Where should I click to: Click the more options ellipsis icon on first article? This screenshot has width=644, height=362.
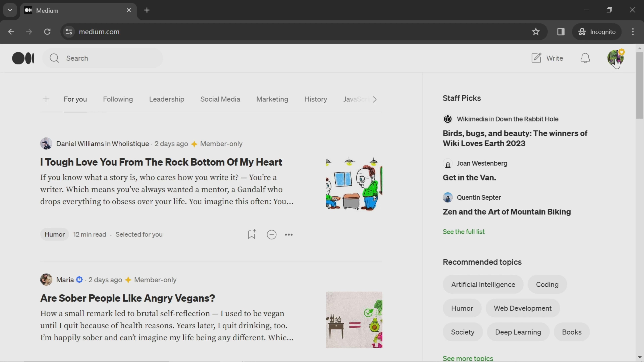(x=288, y=234)
